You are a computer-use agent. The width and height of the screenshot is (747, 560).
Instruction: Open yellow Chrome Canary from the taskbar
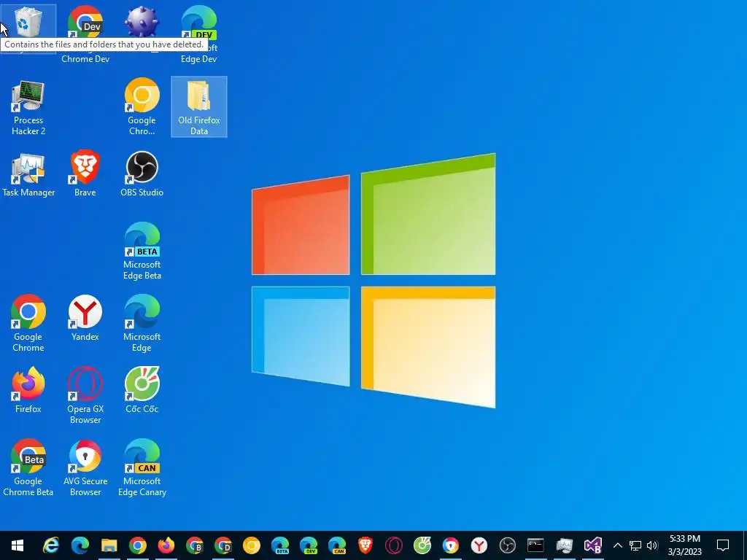click(252, 545)
